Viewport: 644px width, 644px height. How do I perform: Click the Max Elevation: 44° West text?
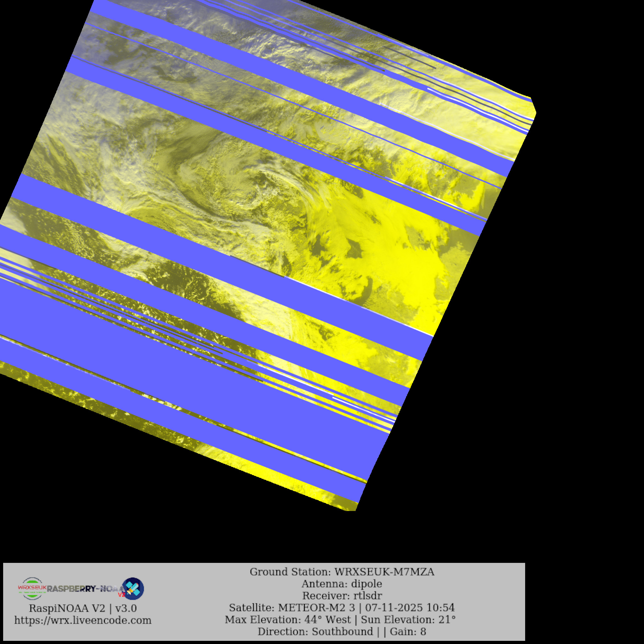point(288,620)
